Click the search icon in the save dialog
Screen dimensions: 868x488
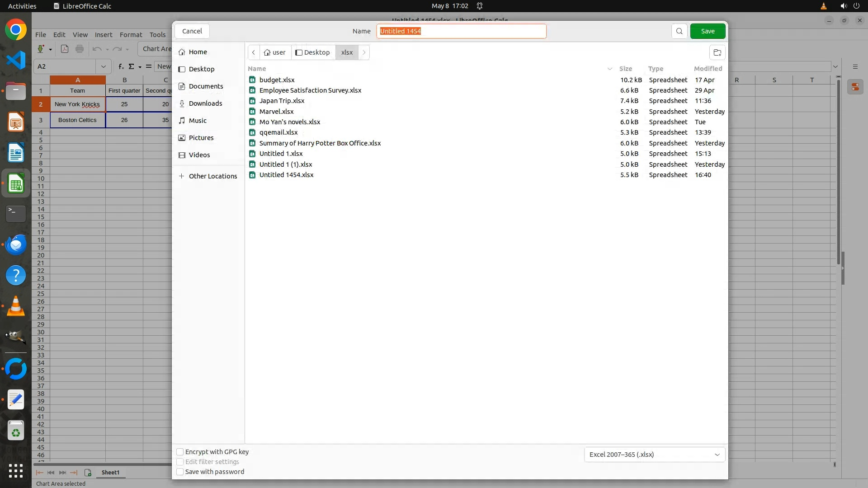(x=679, y=31)
